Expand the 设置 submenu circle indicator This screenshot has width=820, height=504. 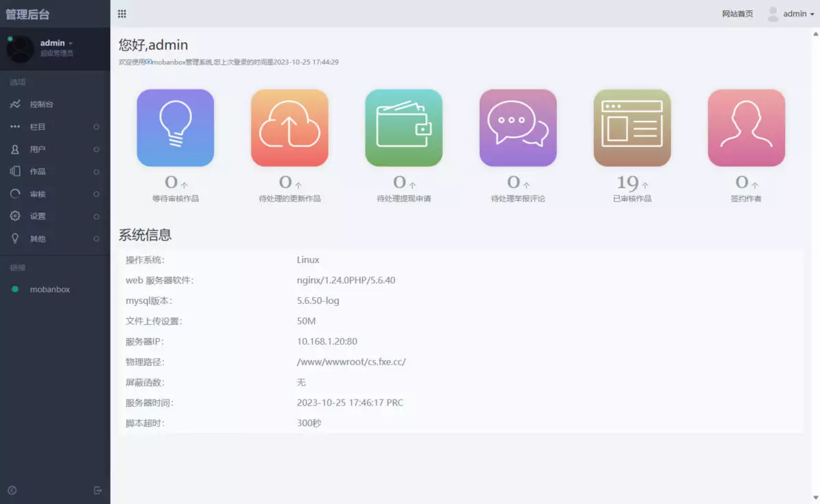point(96,216)
